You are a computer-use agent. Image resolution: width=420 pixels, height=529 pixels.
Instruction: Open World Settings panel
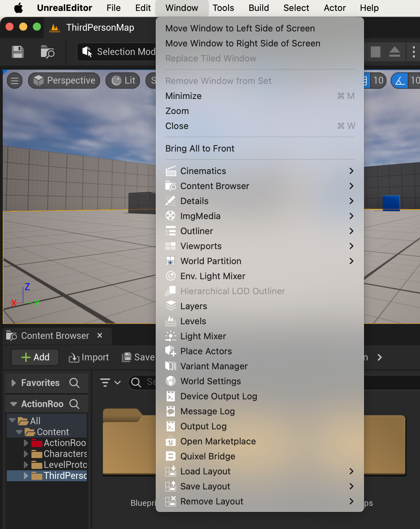click(x=260, y=381)
